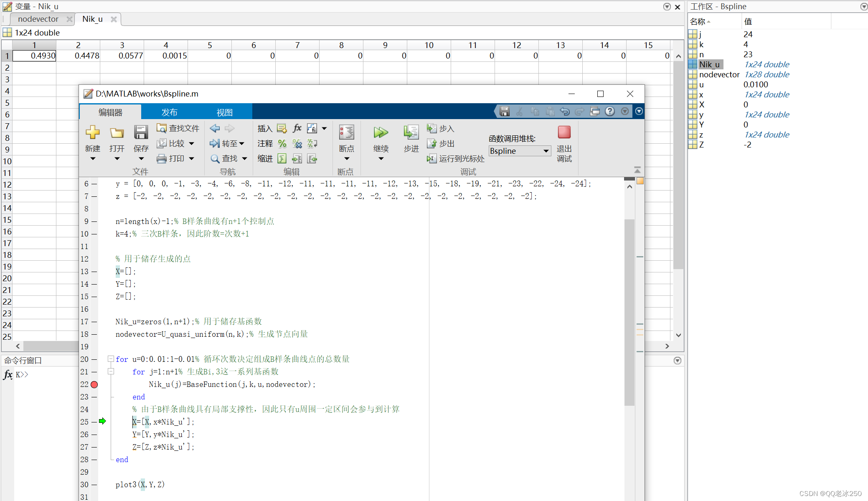Open the variable editor panel actions menu
Image resolution: width=868 pixels, height=501 pixels.
tap(667, 7)
